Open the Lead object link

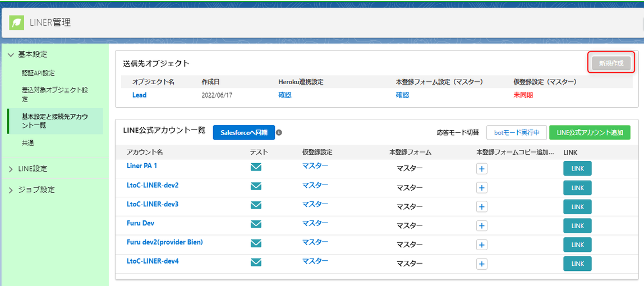click(139, 95)
